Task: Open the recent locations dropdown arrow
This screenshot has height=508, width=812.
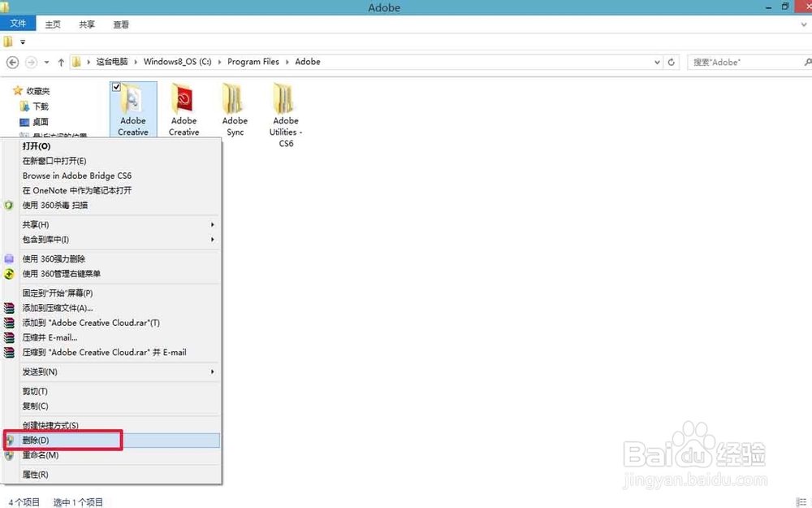Action: coord(46,63)
